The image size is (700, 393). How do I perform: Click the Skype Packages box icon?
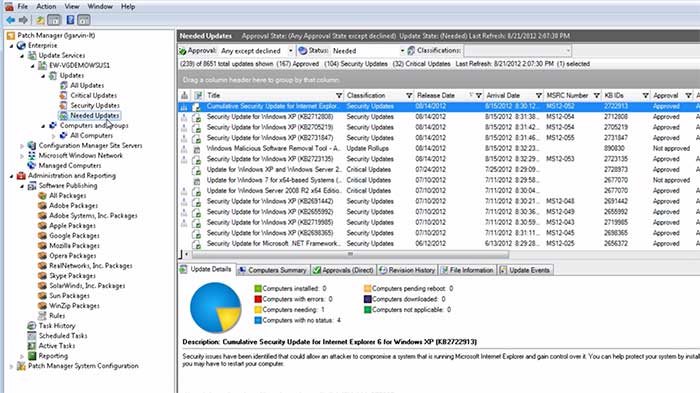click(42, 276)
